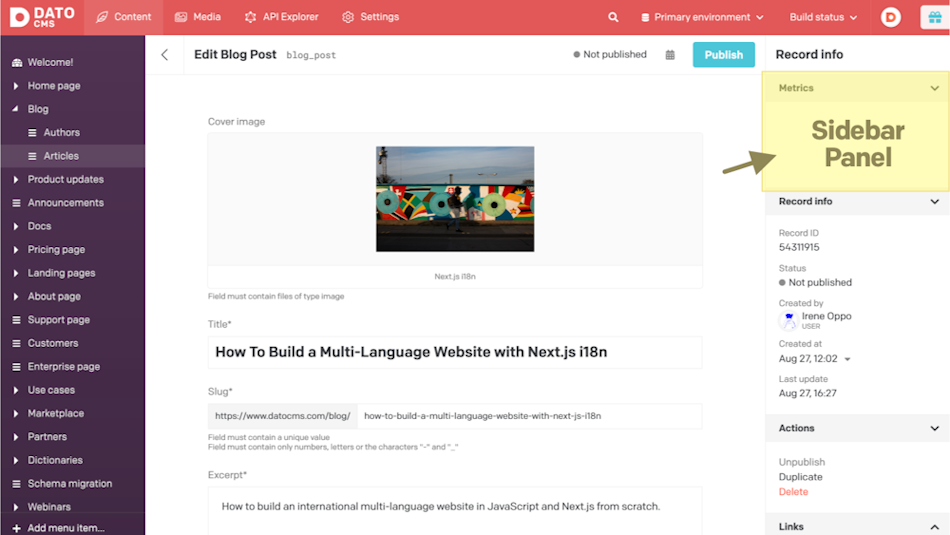Expand the Pricing page group
Viewport: 950px width, 535px height.
[16, 250]
